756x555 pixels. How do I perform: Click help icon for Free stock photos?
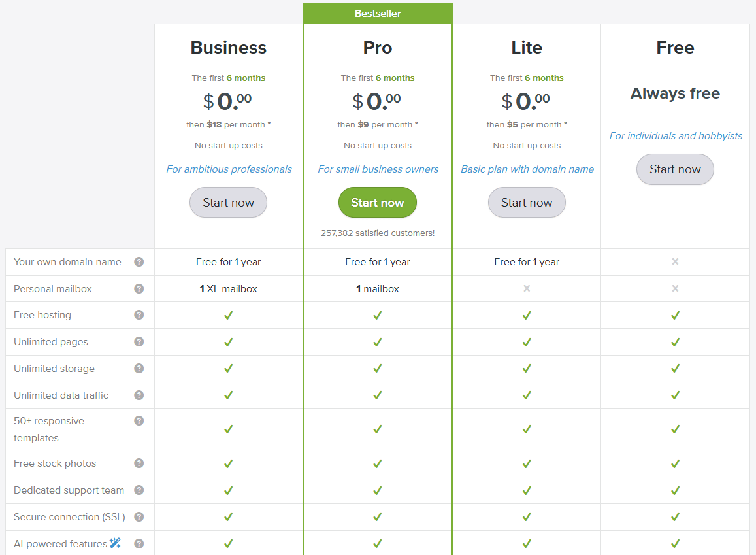tap(139, 463)
